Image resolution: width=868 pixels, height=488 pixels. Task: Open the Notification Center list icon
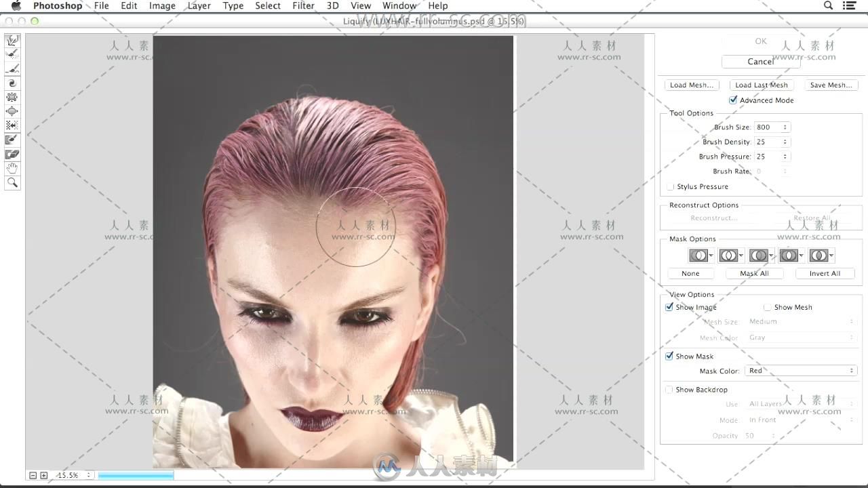click(x=849, y=5)
